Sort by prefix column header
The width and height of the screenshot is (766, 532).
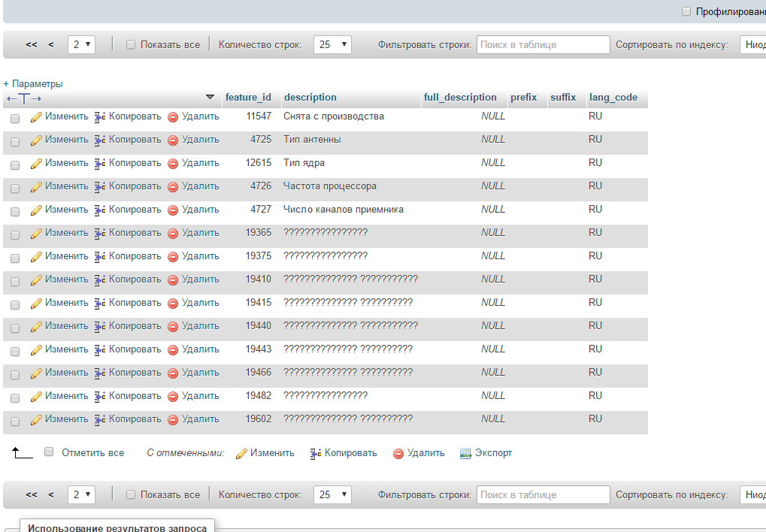click(x=524, y=97)
